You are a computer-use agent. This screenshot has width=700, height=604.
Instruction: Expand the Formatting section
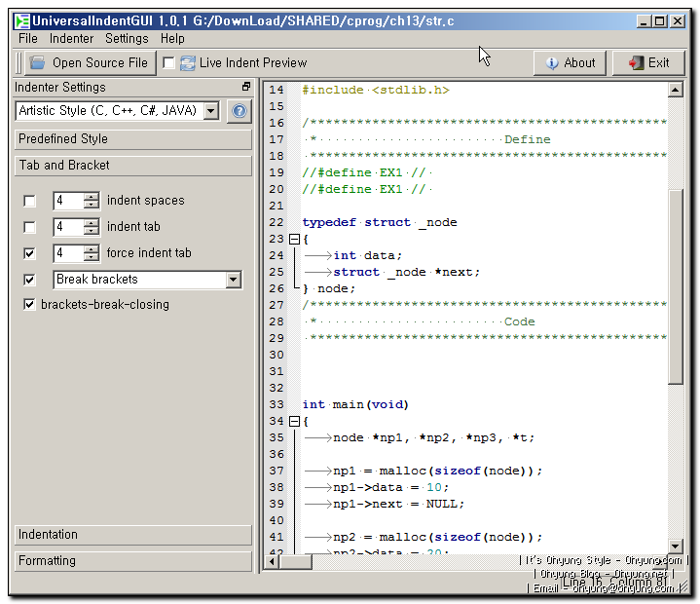tap(133, 561)
